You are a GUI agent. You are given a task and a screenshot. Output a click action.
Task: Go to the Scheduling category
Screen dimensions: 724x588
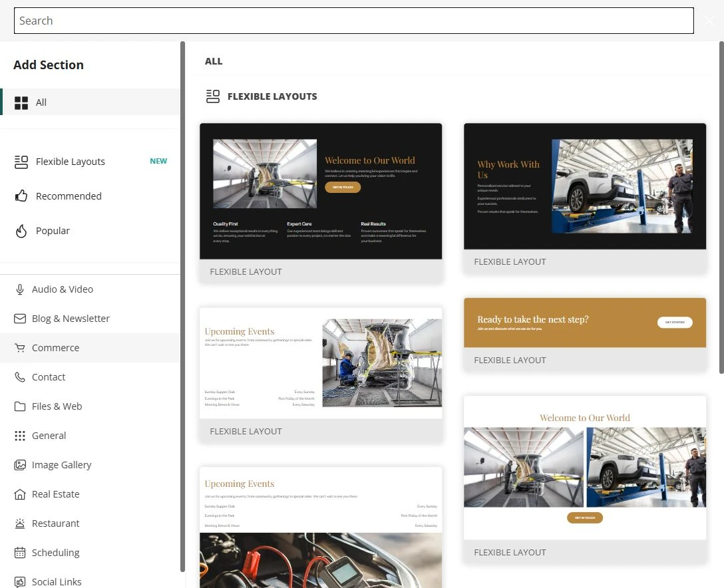click(x=90, y=553)
